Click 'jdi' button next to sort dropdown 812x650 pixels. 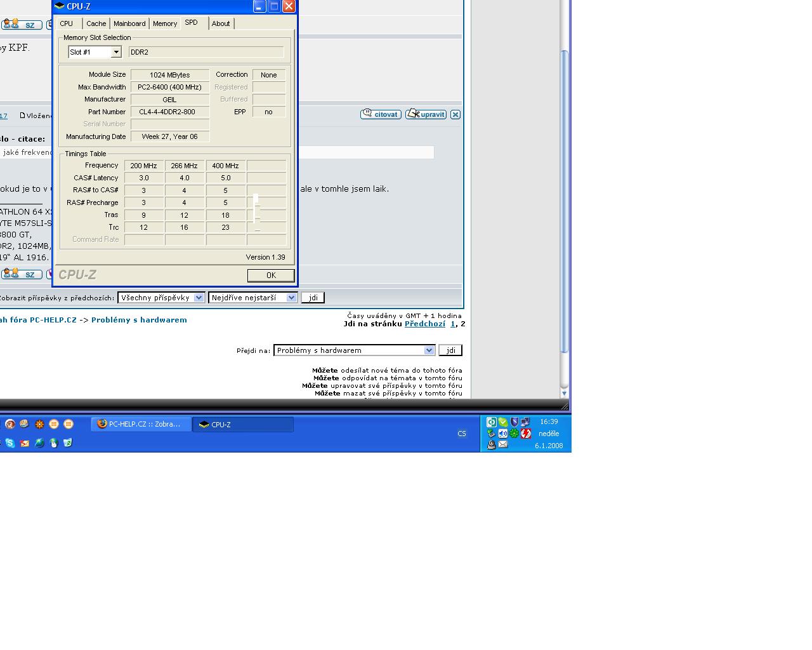[313, 298]
